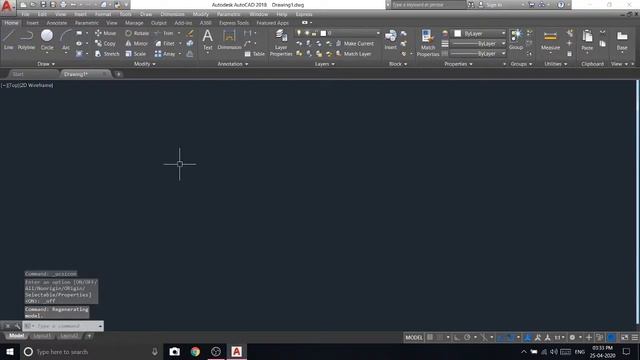Click the Array tool
640x360 pixels.
click(165, 53)
